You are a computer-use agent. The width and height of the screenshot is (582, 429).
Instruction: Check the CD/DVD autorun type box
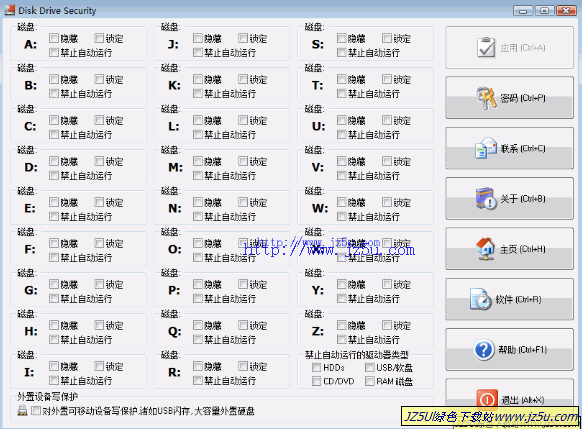[317, 381]
